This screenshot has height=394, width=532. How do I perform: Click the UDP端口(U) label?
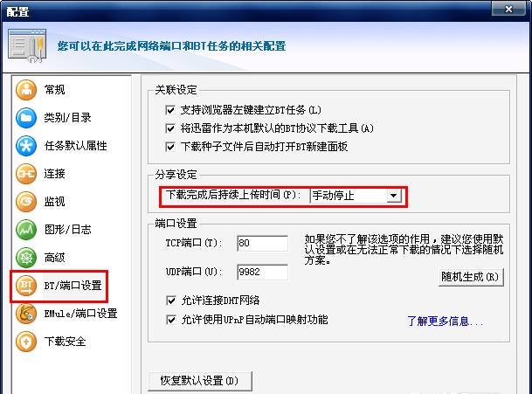pyautogui.click(x=194, y=272)
